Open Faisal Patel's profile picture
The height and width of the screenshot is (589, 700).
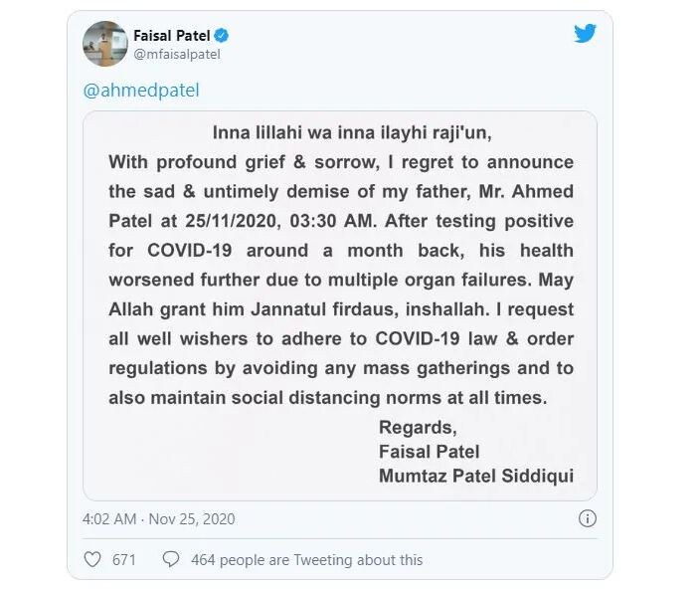105,44
